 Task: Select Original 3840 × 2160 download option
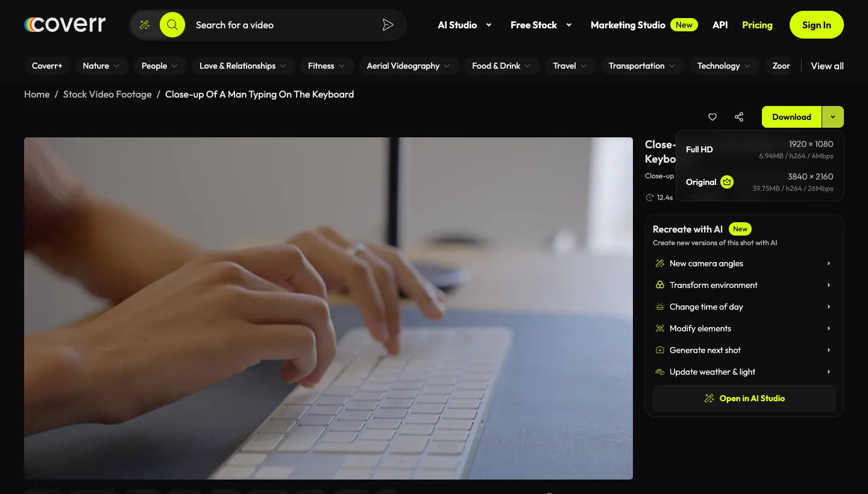point(759,182)
